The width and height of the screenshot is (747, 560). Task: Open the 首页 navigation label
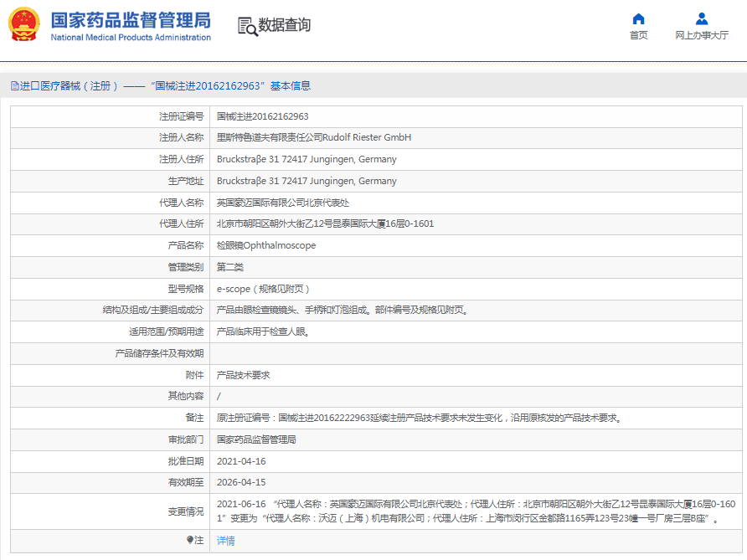(638, 35)
